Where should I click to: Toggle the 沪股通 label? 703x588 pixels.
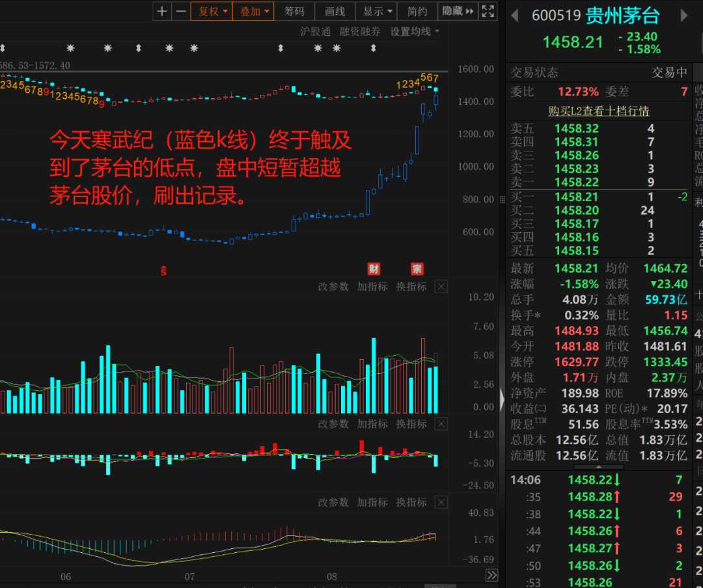point(315,32)
